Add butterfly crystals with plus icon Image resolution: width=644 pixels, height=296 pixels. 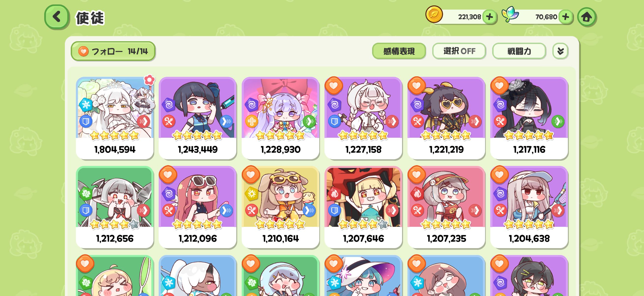click(x=565, y=17)
